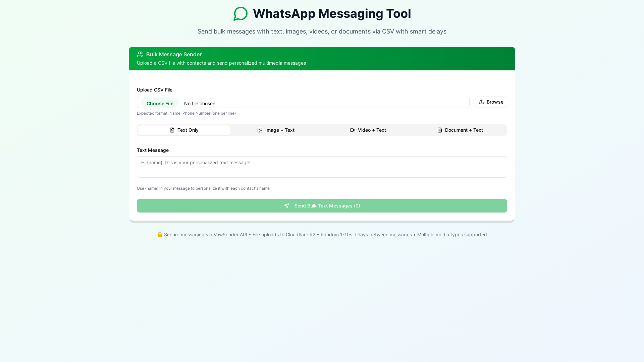Image resolution: width=644 pixels, height=362 pixels.
Task: Click the WhatsApp chat bubble logo icon
Action: point(240,14)
